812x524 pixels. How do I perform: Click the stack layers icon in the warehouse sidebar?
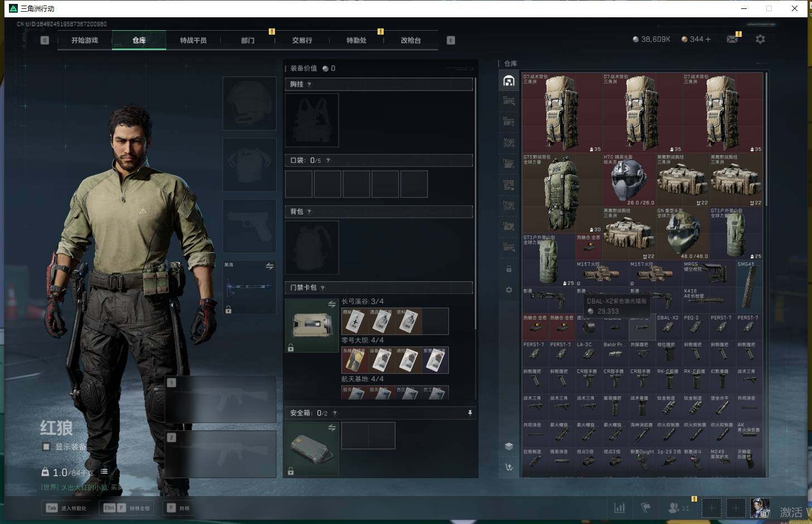[509, 446]
